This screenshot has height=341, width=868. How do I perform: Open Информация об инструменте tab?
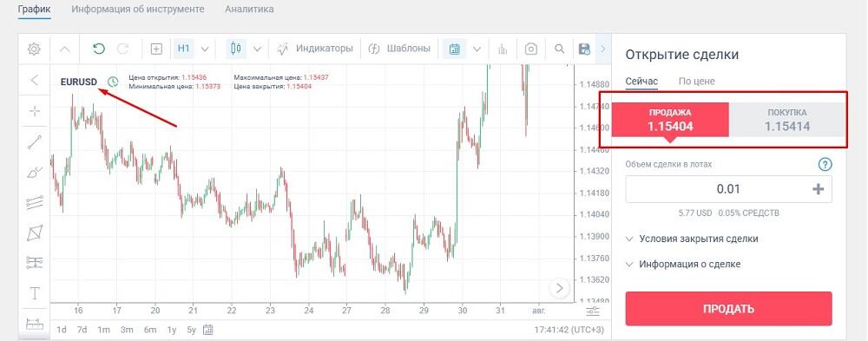tap(138, 10)
